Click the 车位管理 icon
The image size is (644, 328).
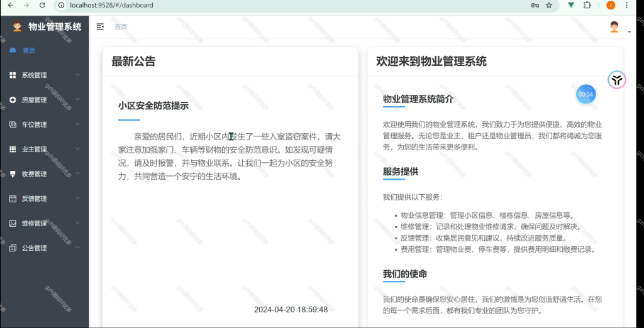pos(13,124)
